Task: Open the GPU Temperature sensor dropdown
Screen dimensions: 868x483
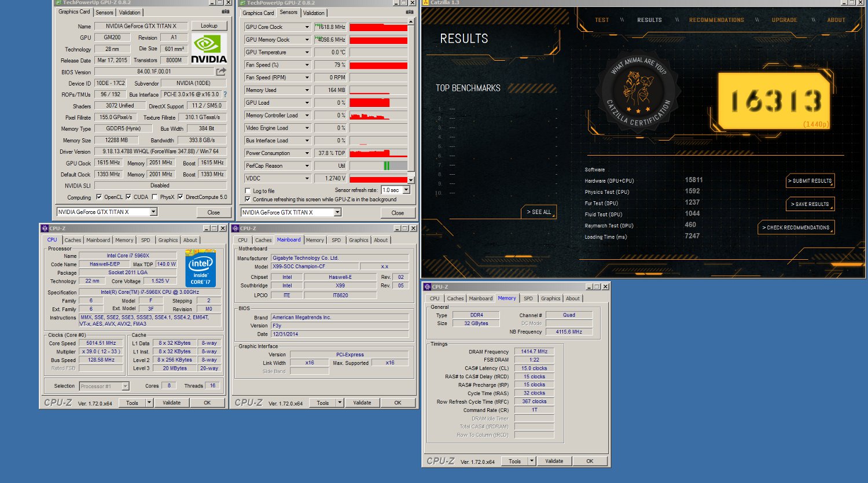Action: 307,53
